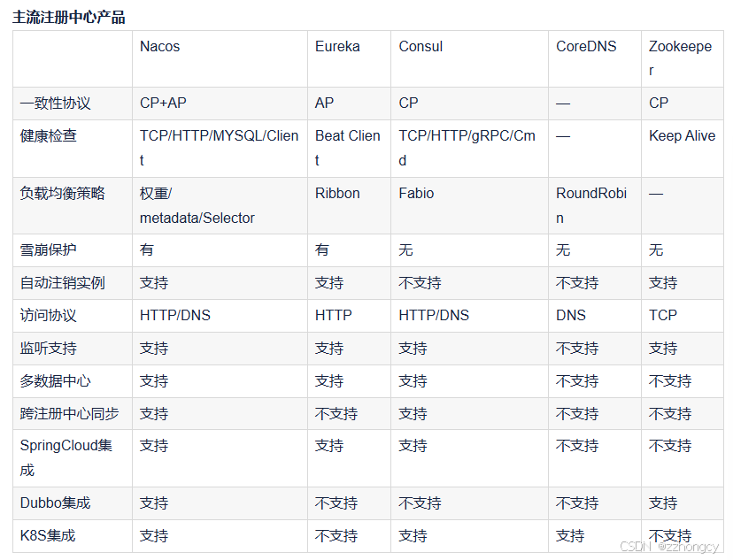
Task: Click the TCP/HTTP/MYSQL/Client cell
Action: 220,148
